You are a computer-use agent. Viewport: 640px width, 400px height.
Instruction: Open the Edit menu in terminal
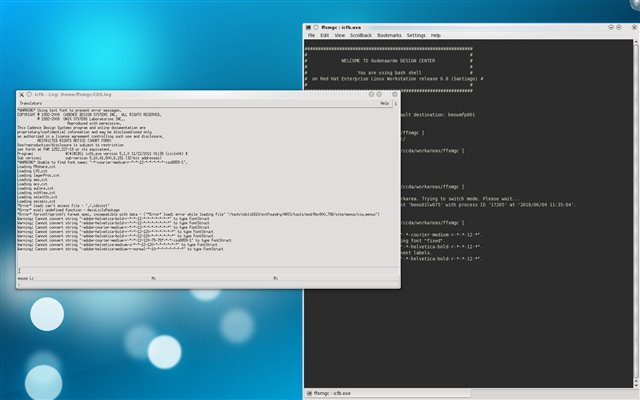325,35
